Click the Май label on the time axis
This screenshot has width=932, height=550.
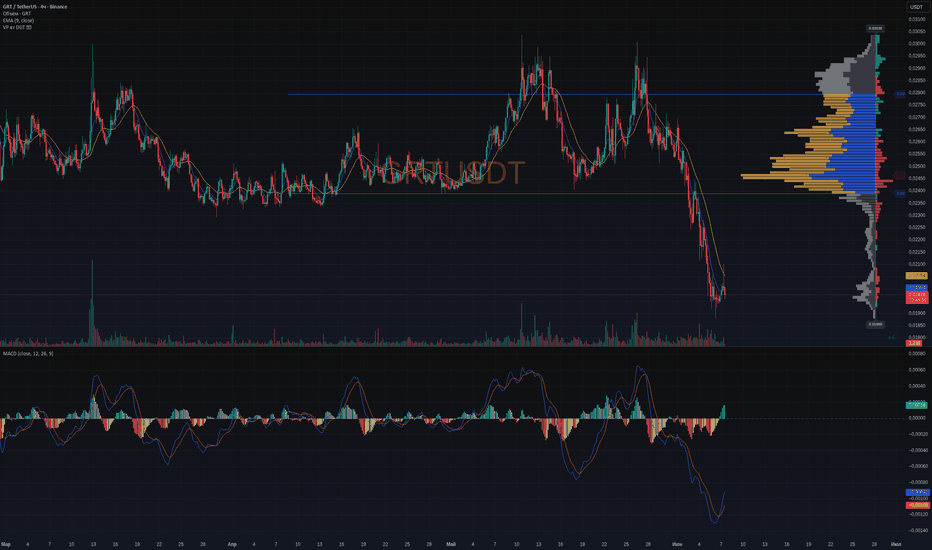pos(451,544)
